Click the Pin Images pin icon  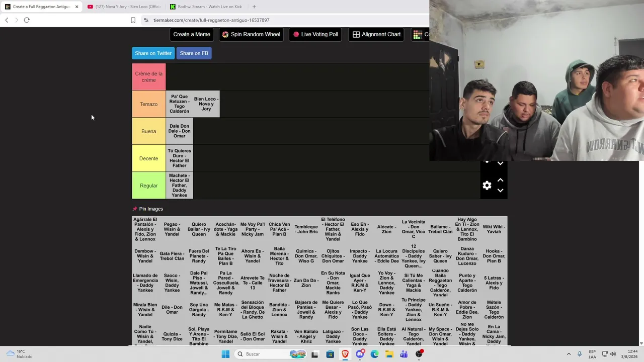(135, 209)
